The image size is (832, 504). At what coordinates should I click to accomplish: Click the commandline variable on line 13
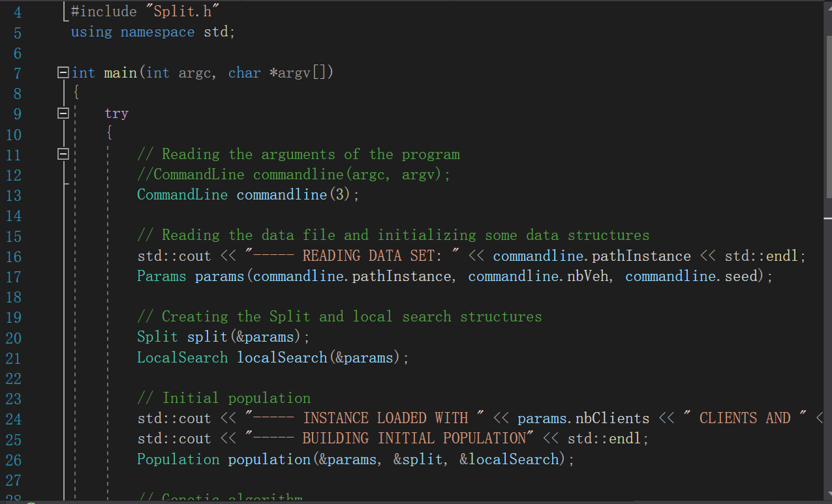[281, 194]
